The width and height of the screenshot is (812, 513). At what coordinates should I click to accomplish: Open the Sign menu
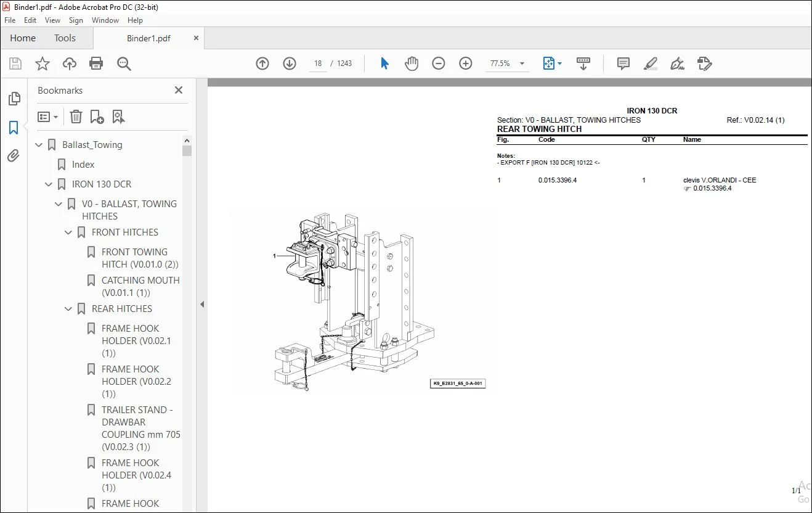[x=76, y=20]
